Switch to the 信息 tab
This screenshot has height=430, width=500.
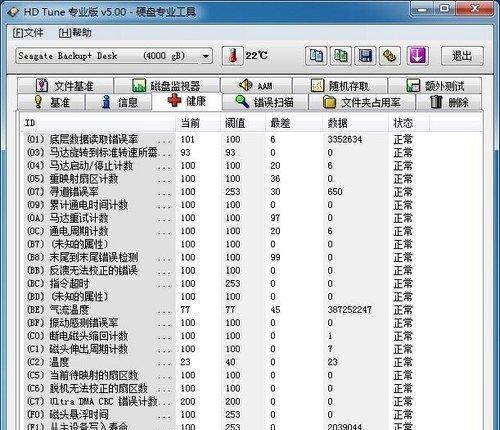tap(119, 102)
